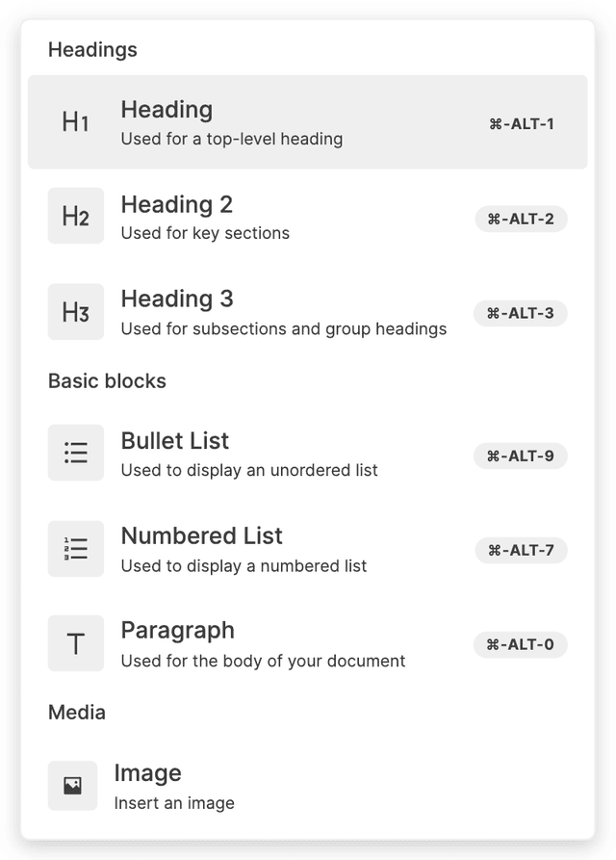Select the H1 heading icon
The width and height of the screenshot is (616, 860).
(x=76, y=122)
